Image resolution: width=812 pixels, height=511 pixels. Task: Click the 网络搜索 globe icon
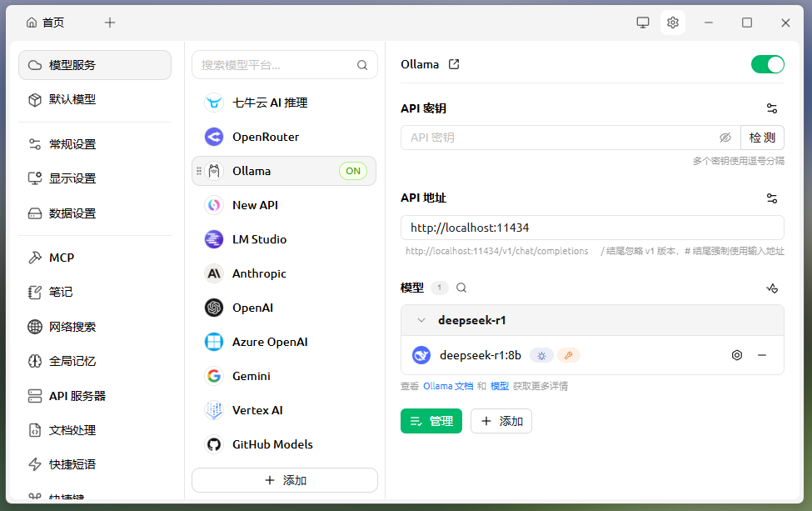(x=35, y=327)
